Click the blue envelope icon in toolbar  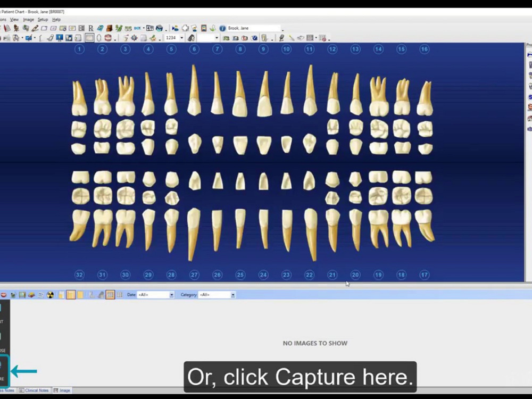coord(160,28)
